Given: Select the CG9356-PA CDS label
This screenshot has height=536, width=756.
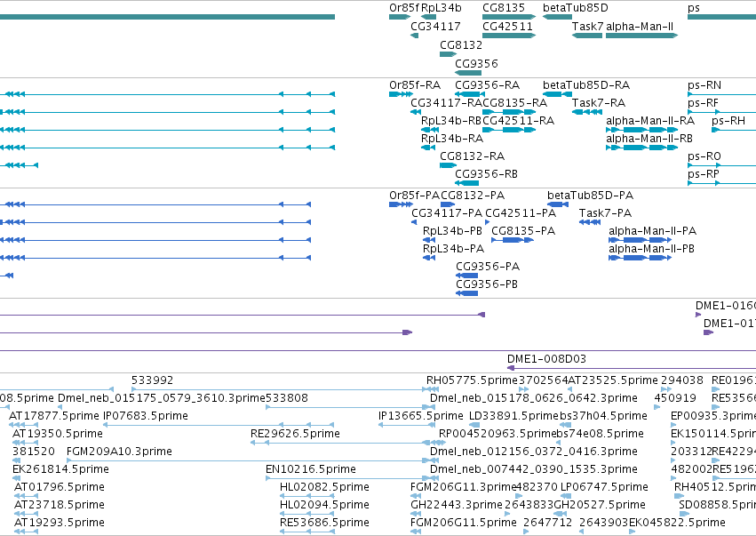Looking at the screenshot, I should (x=488, y=267).
